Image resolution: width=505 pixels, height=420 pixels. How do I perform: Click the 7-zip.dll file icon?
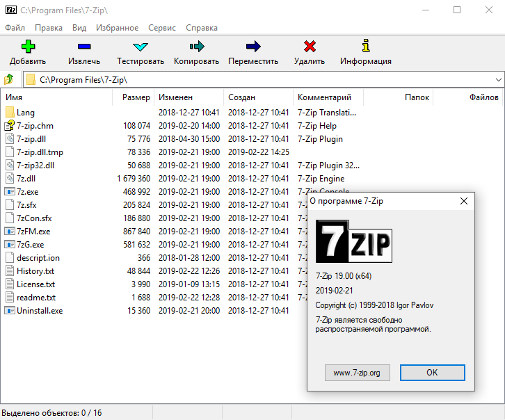point(10,138)
